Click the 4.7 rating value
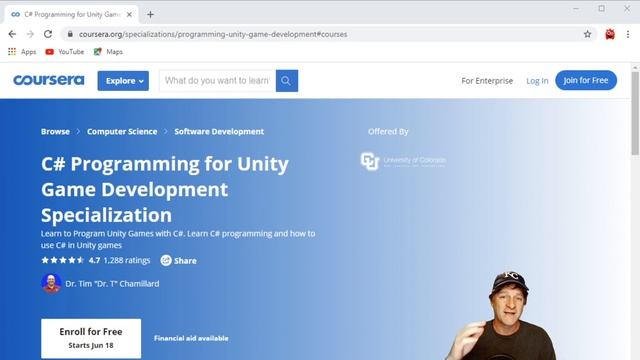Screen dimensions: 640x360 pos(94,260)
